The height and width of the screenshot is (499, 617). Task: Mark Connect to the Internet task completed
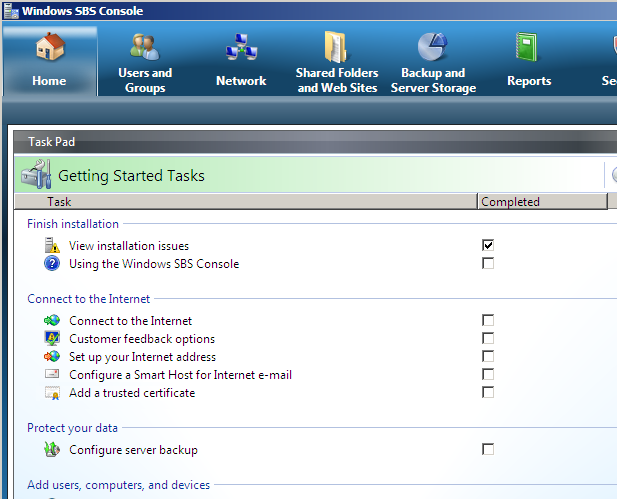(x=488, y=320)
